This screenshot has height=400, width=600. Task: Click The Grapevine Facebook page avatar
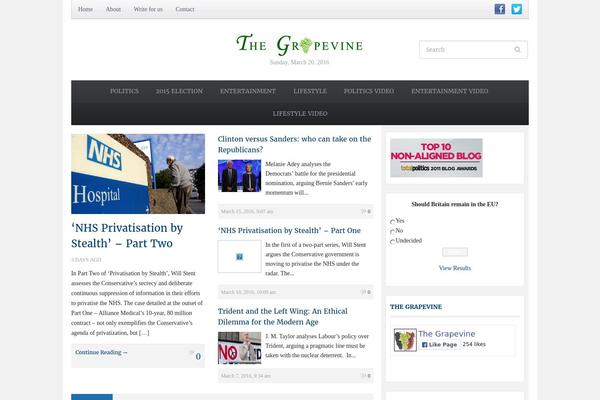pyautogui.click(x=405, y=340)
